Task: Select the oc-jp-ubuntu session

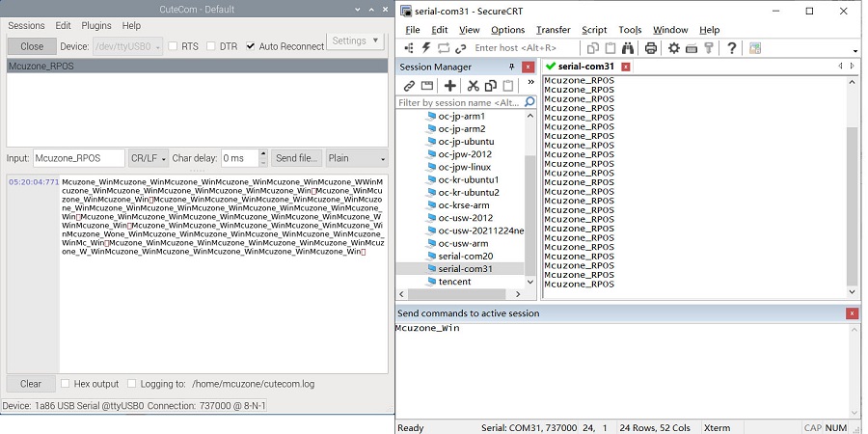Action: coord(466,142)
